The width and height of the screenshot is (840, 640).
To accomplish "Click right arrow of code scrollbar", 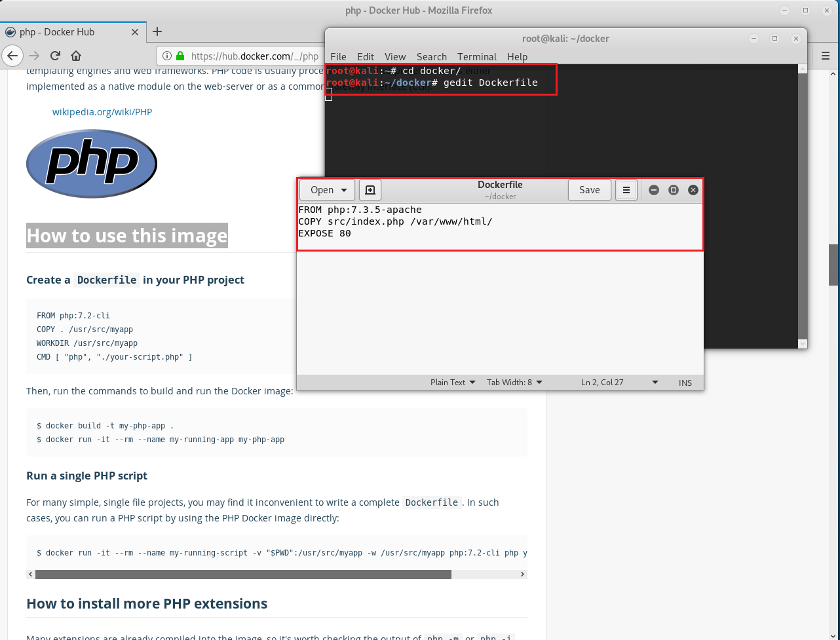I will coord(522,574).
